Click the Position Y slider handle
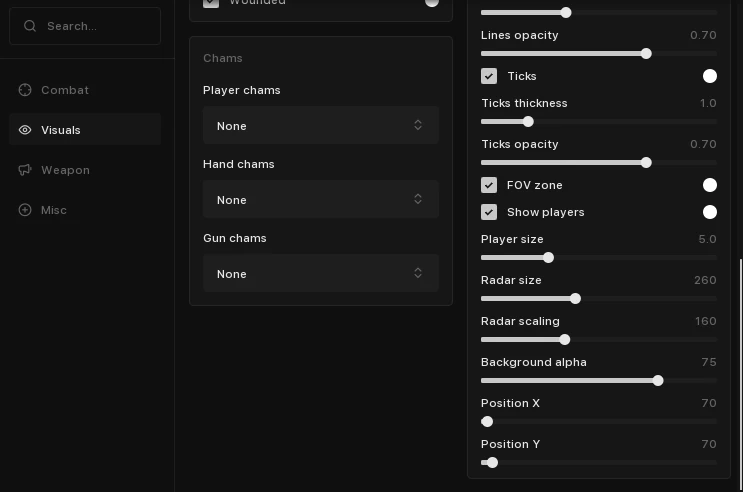Screen dimensions: 743x492 point(492,463)
